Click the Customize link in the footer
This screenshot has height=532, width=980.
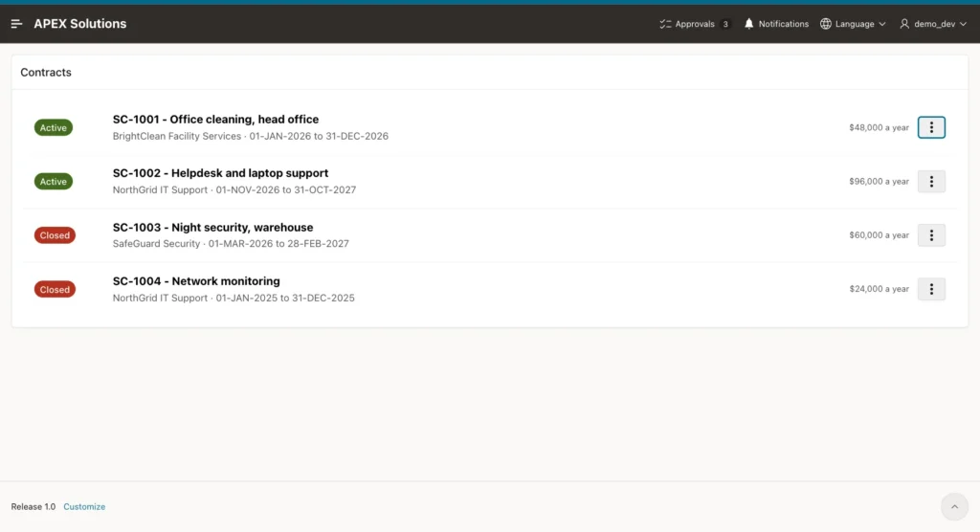coord(84,507)
